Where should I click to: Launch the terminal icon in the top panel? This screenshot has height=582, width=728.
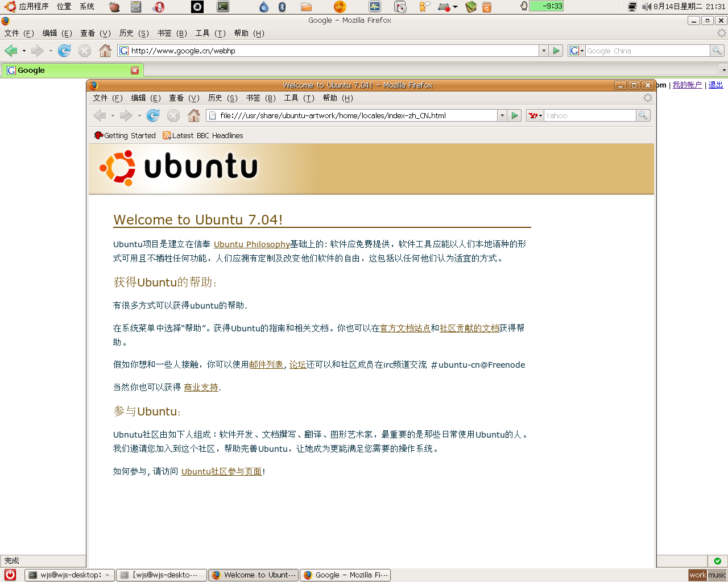[223, 7]
